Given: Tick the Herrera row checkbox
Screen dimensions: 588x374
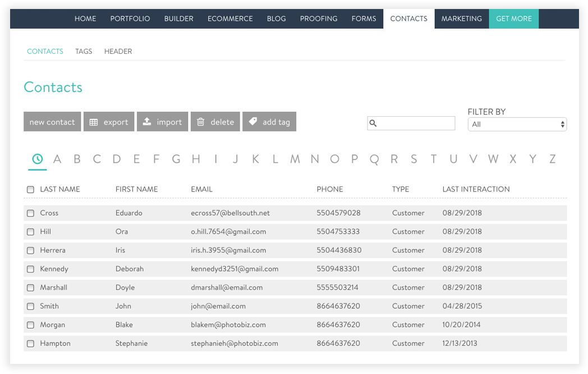Looking at the screenshot, I should [x=30, y=250].
